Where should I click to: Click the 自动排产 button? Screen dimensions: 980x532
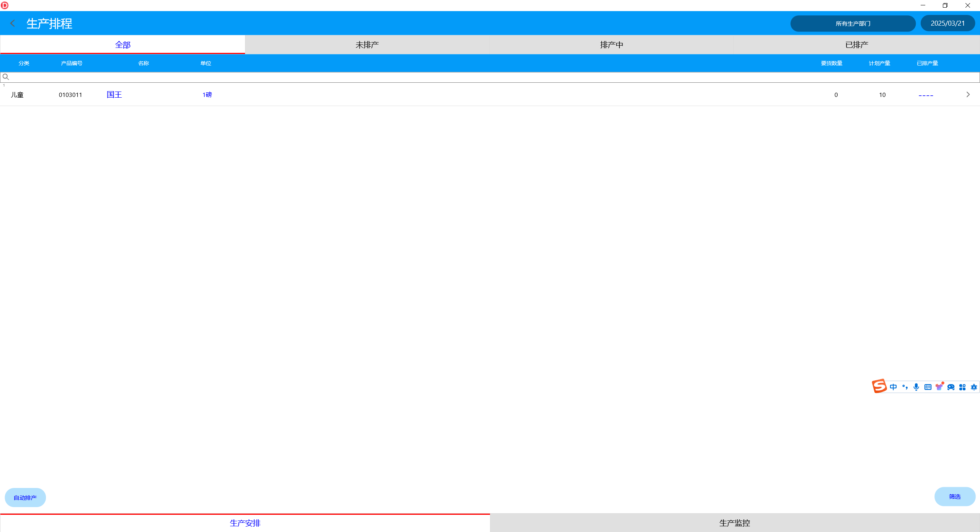coord(25,498)
